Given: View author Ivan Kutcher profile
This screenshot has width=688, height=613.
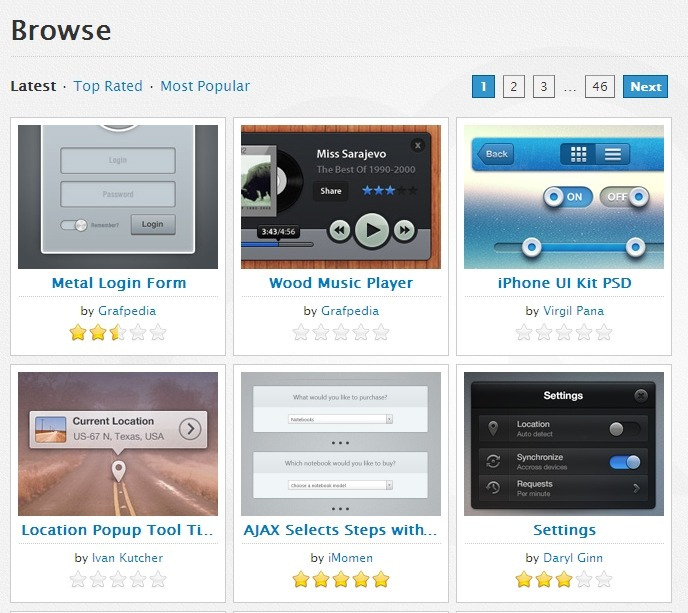Looking at the screenshot, I should 127,558.
